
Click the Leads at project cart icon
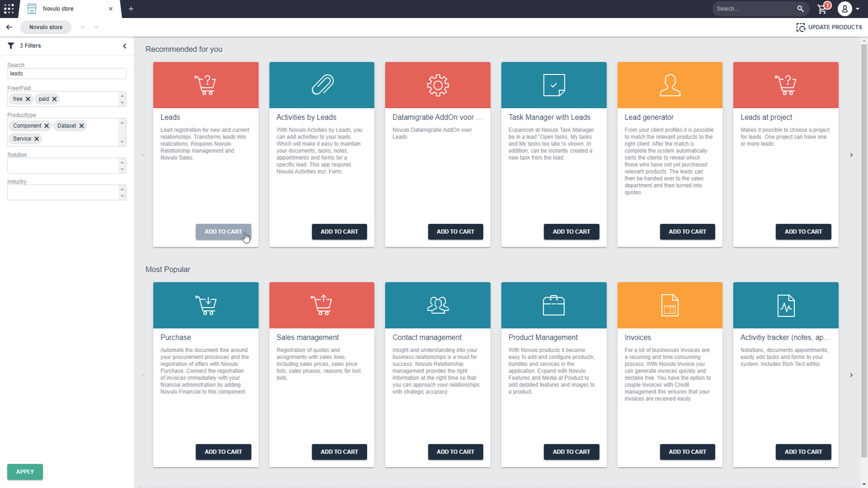pyautogui.click(x=786, y=85)
